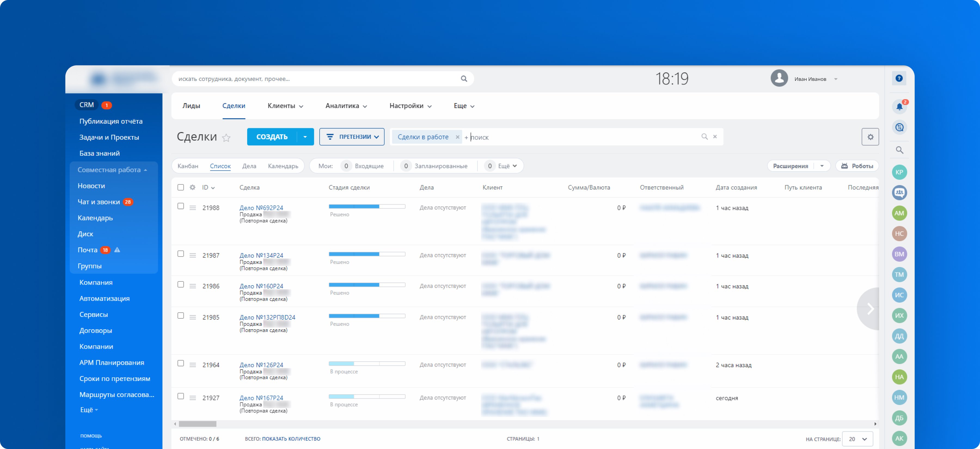Open the help question mark icon

899,78
